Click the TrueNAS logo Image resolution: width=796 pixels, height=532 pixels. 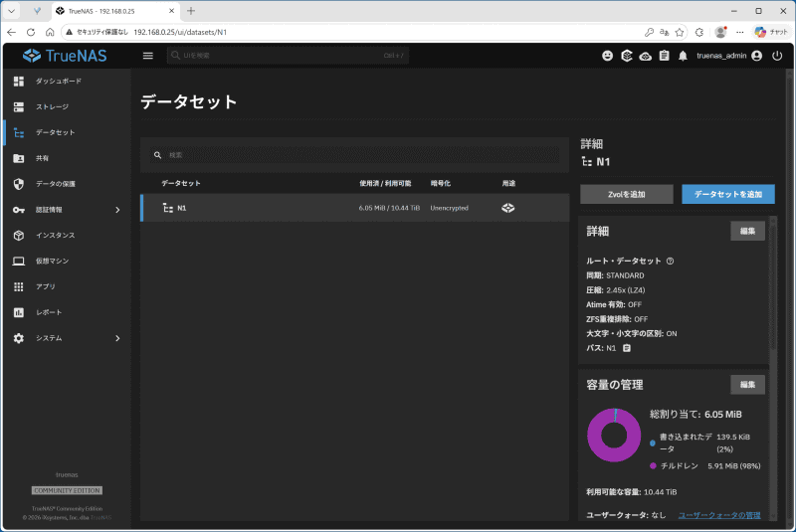(x=65, y=56)
